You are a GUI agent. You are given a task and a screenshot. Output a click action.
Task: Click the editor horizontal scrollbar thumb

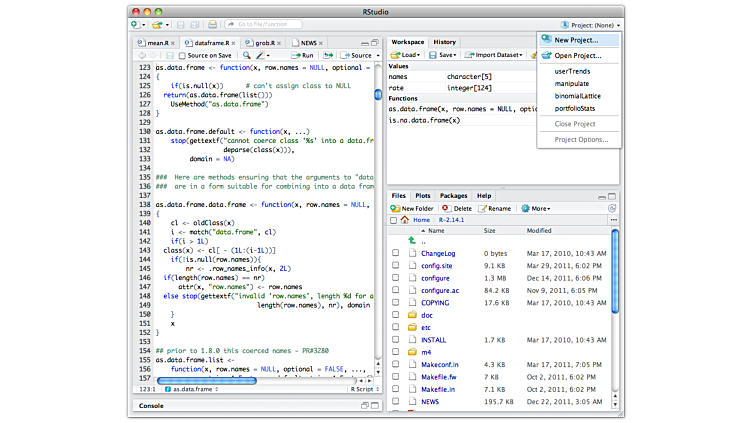206,379
